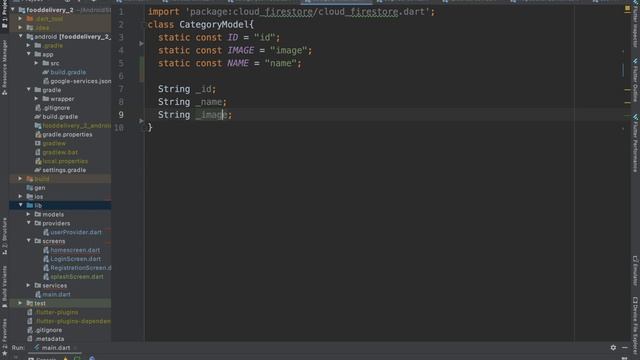The height and width of the screenshot is (360, 640).
Task: Collapse the fooddelivery_2 project root
Action: pos(13,9)
